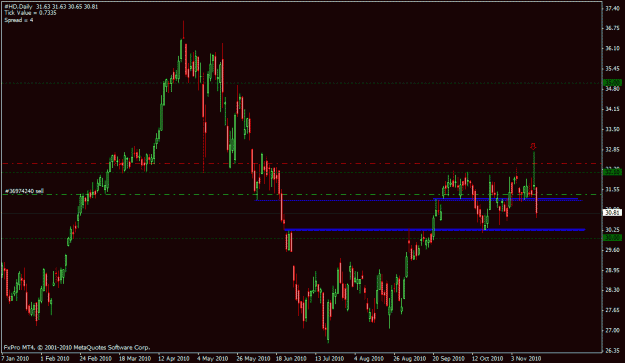Viewport: 625px width, 363px height.
Task: Click the '18 Mar 2010' date label
Action: coord(135,358)
